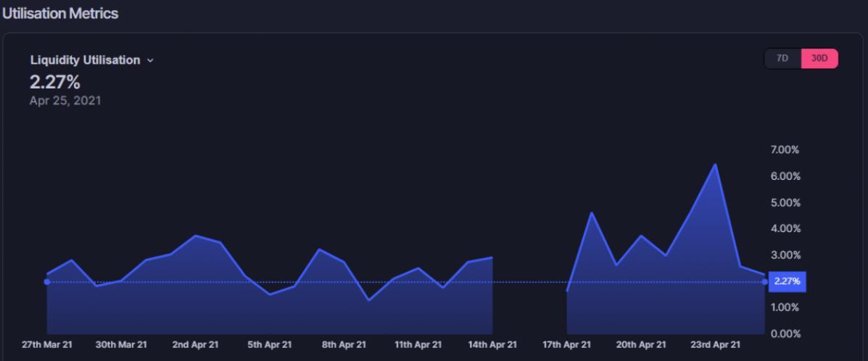Viewport: 868px width, 361px height.
Task: Click the 5.00% y-axis label
Action: pyautogui.click(x=783, y=202)
